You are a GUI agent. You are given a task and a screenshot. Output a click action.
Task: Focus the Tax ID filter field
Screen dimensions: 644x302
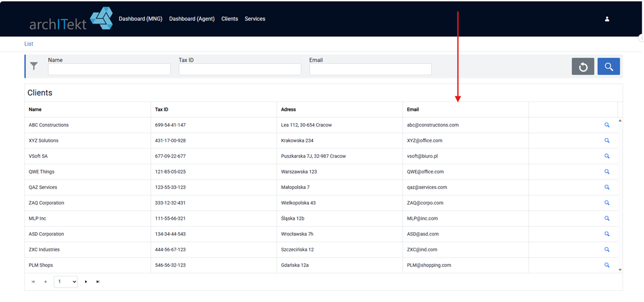(x=240, y=69)
